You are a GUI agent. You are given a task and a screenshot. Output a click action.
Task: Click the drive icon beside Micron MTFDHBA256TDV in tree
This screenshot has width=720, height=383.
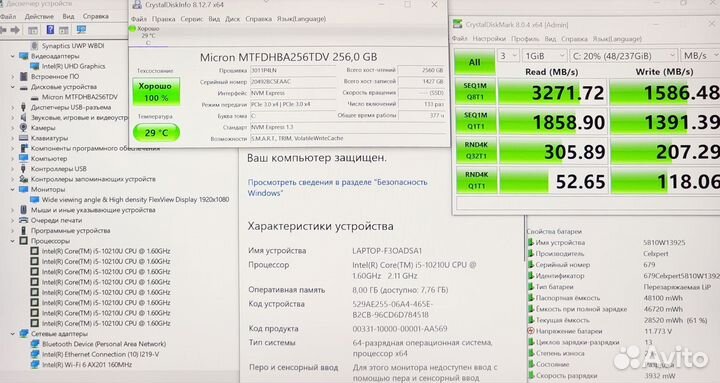click(x=34, y=97)
